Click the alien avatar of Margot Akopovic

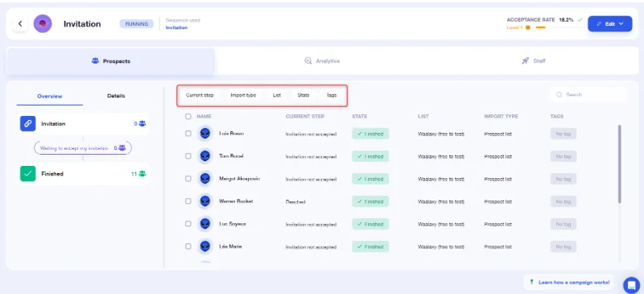coord(205,179)
